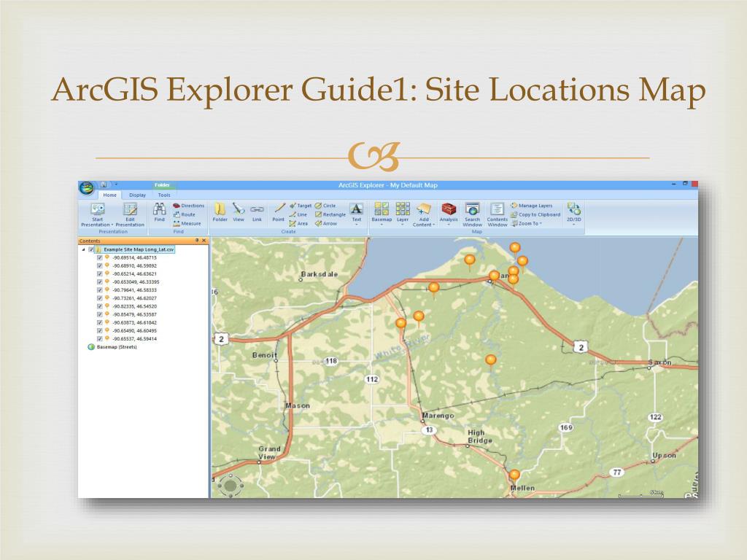747x560 pixels.
Task: Toggle checkbox for -90.82335, 46.54520
Action: [x=99, y=306]
